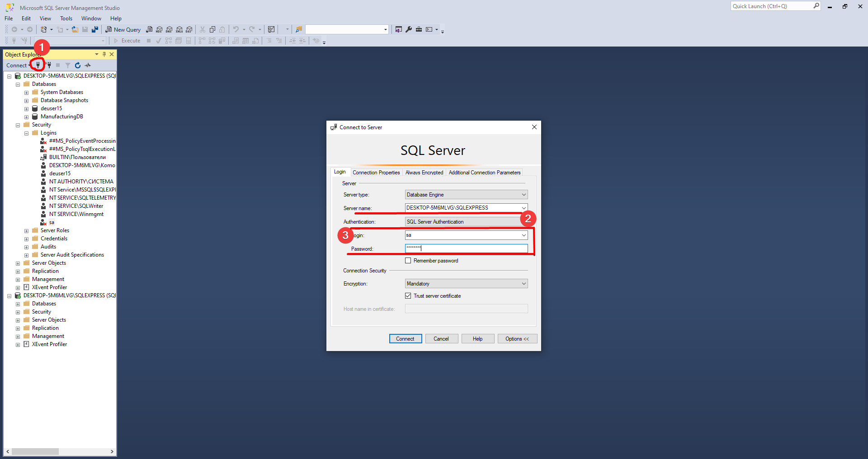The height and width of the screenshot is (459, 868).
Task: Click the Analysis Services MDX Query icon
Action: tap(159, 30)
